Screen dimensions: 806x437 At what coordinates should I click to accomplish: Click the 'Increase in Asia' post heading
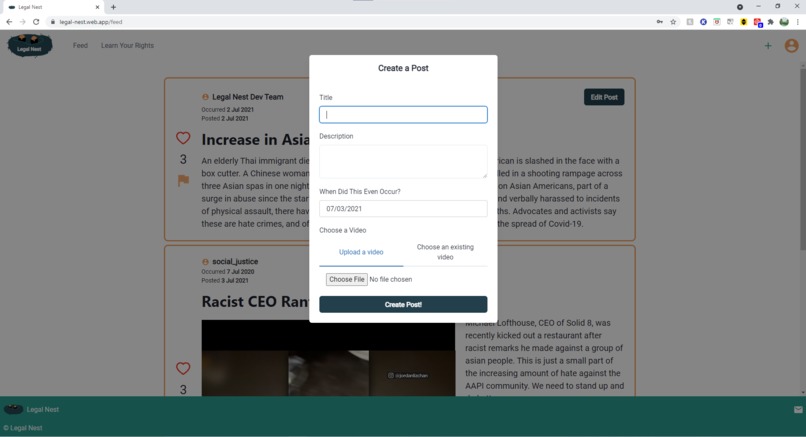click(255, 139)
